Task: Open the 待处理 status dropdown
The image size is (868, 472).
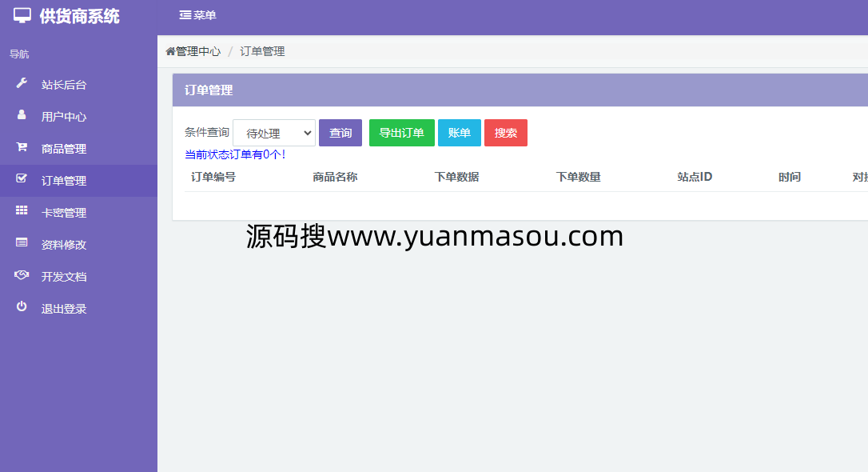Action: point(274,133)
